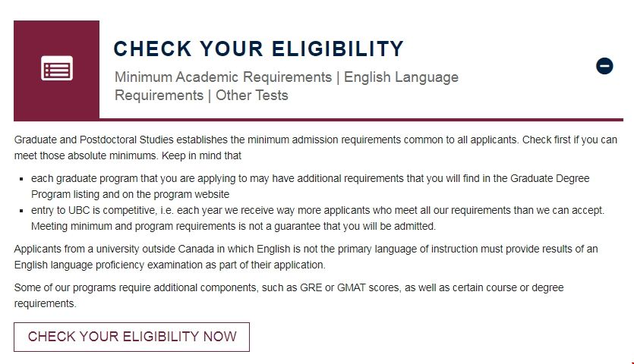This screenshot has height=364, width=634.
Task: Click the Minimum Academic Requirements subtitle text
Action: (223, 77)
